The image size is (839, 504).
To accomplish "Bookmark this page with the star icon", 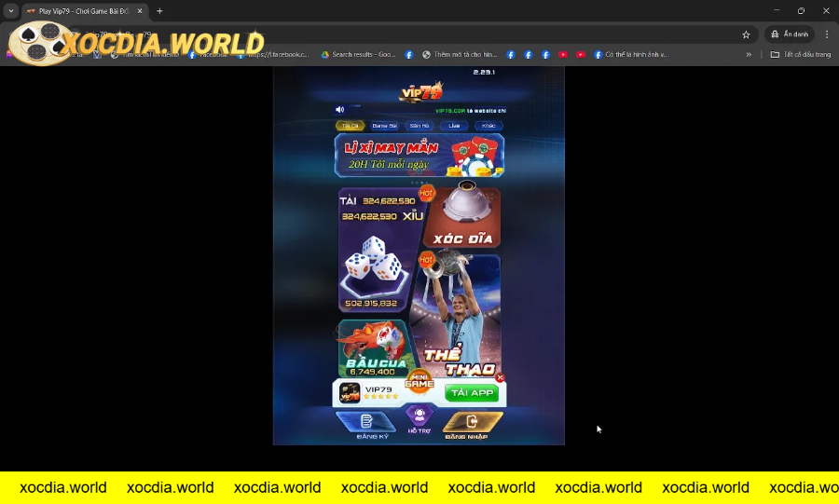I will 746,34.
